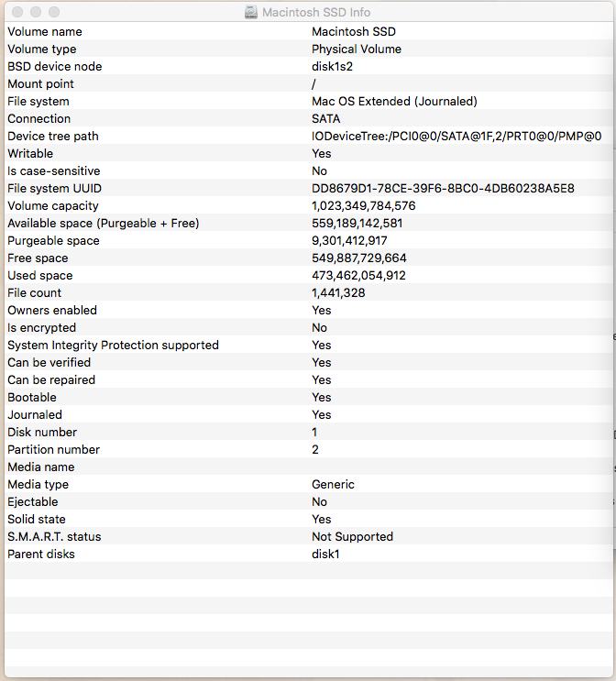Select the Yes value for Writable
Viewport: 616px width, 681px height.
[x=322, y=153]
